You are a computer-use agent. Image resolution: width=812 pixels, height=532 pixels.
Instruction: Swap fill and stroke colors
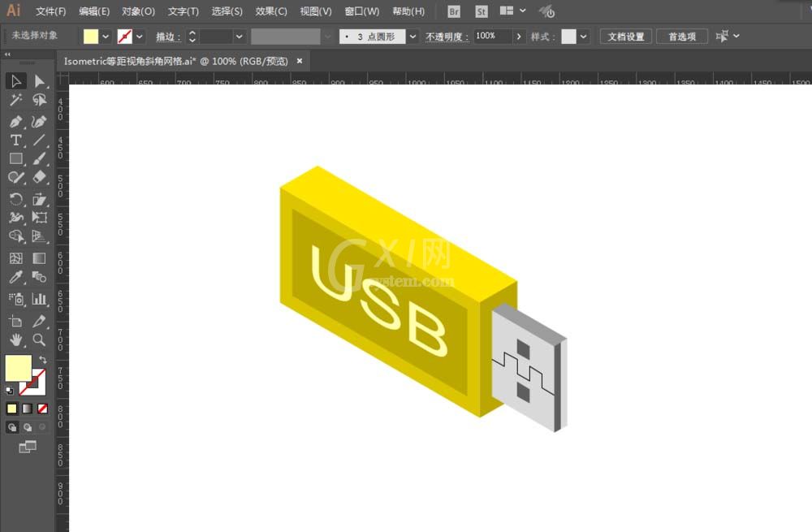[x=42, y=359]
